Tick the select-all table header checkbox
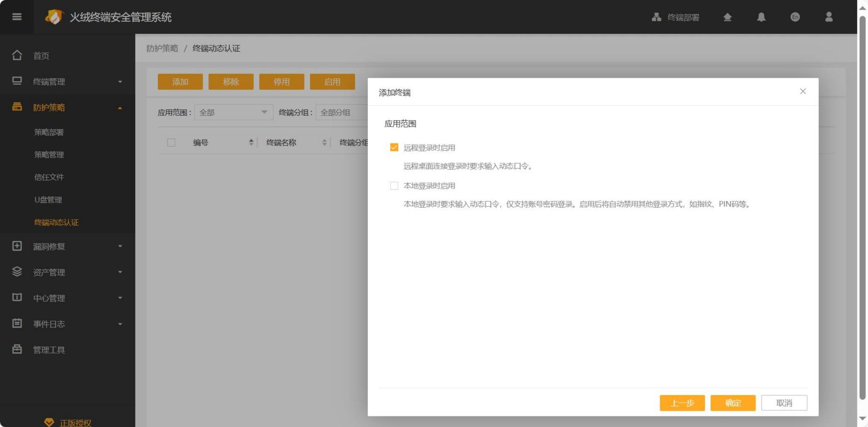Viewport: 868px width, 427px height. [171, 143]
